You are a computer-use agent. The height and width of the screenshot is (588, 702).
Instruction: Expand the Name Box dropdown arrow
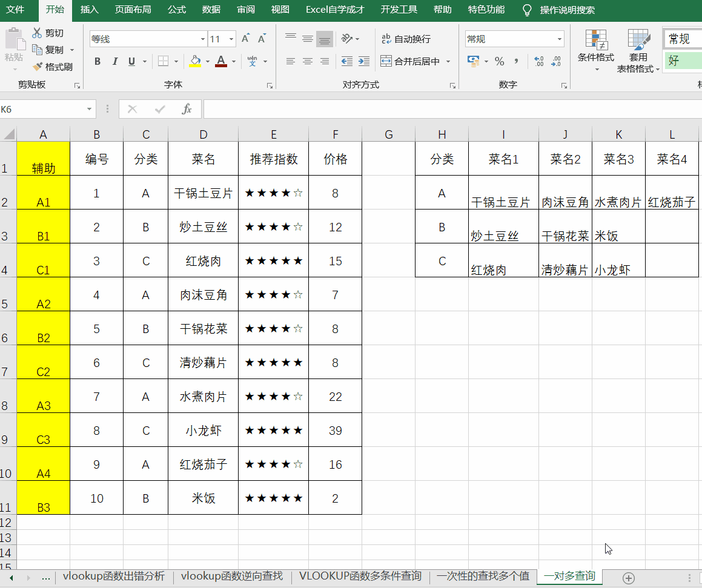[x=90, y=109]
